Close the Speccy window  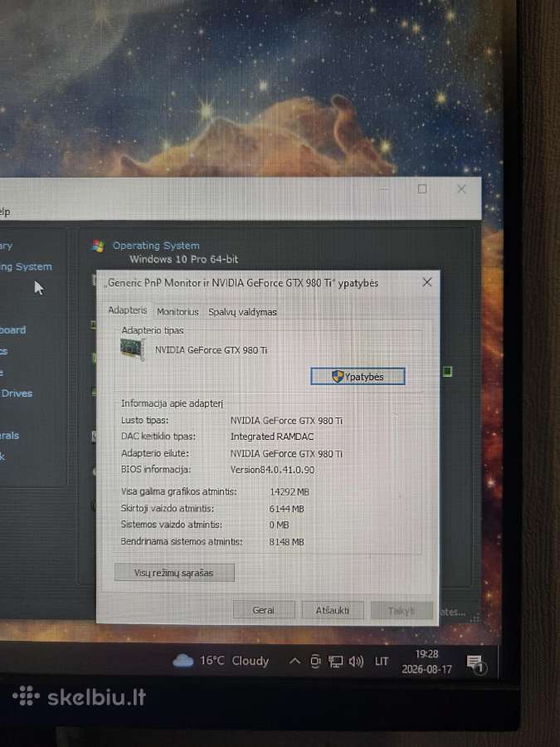pyautogui.click(x=461, y=189)
